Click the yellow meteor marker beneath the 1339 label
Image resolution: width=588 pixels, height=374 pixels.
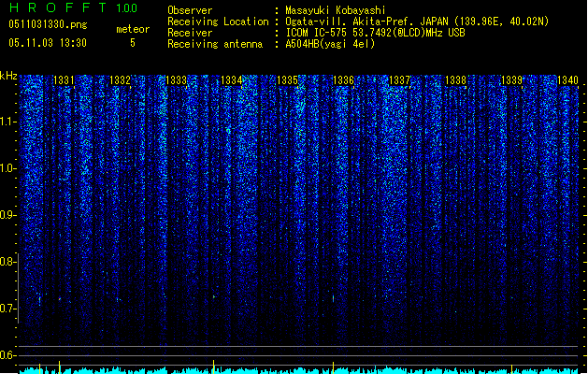(x=512, y=368)
